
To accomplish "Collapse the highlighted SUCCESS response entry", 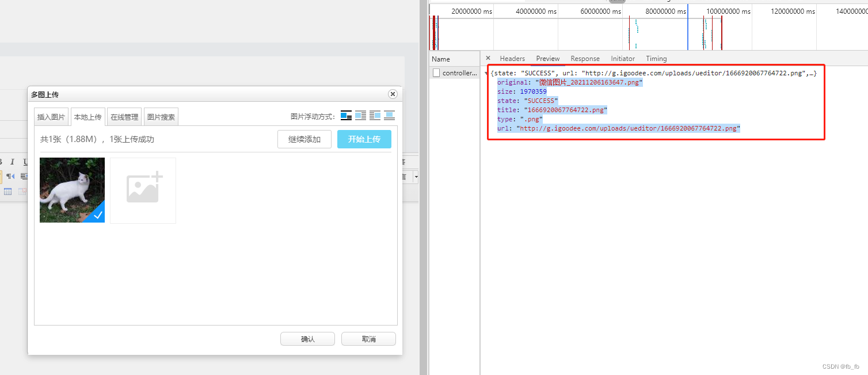I will [x=485, y=73].
